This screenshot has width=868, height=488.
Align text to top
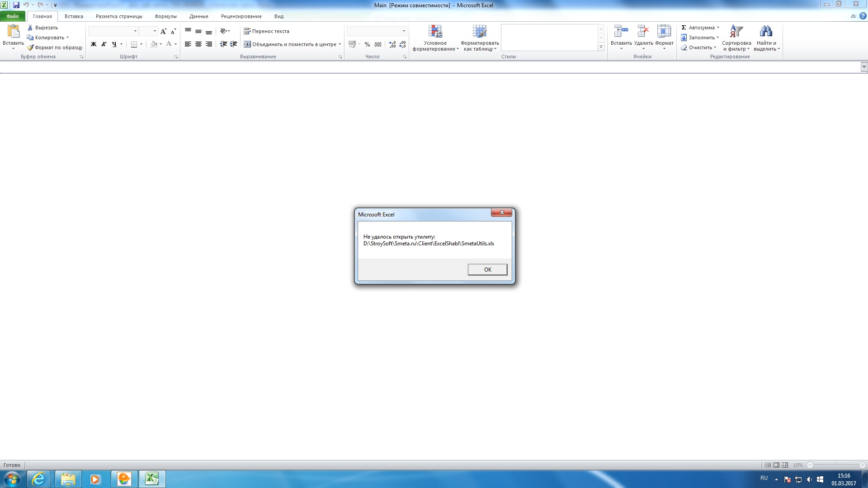(188, 31)
